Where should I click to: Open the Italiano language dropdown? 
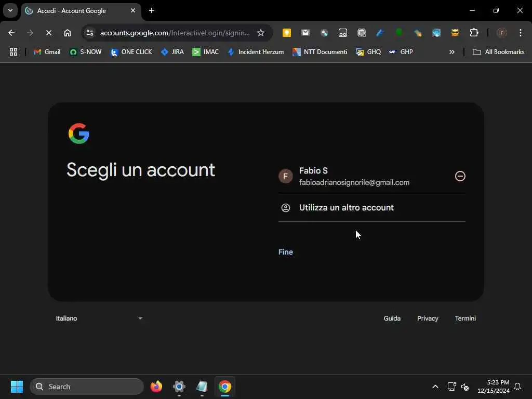click(99, 318)
